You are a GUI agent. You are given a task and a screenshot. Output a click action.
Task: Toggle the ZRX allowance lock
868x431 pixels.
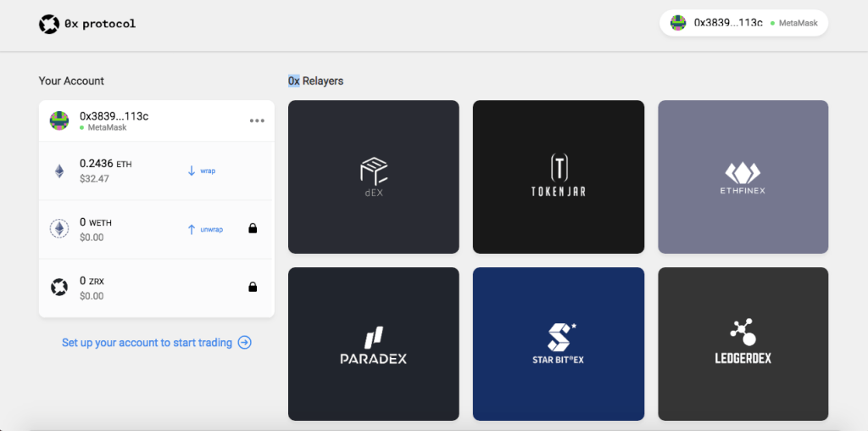point(253,287)
